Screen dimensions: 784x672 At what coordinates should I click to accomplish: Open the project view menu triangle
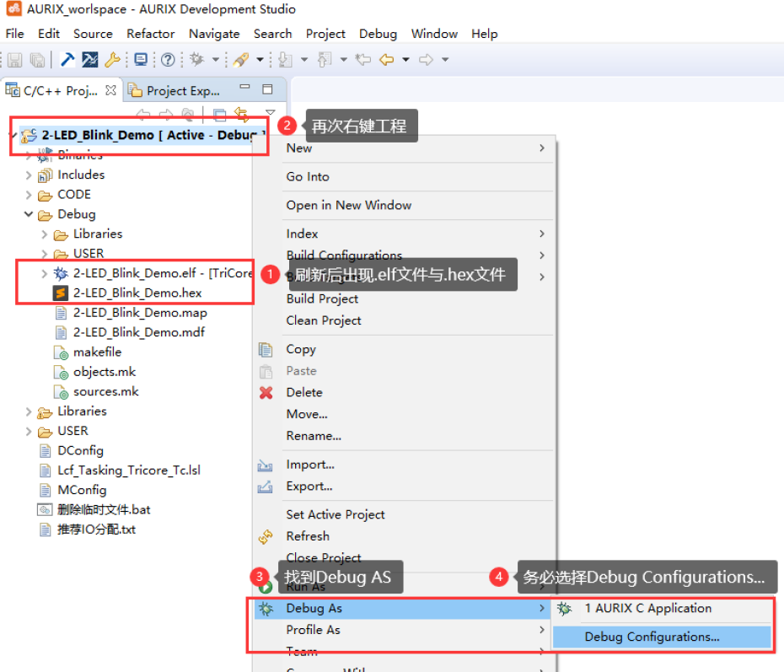271,112
